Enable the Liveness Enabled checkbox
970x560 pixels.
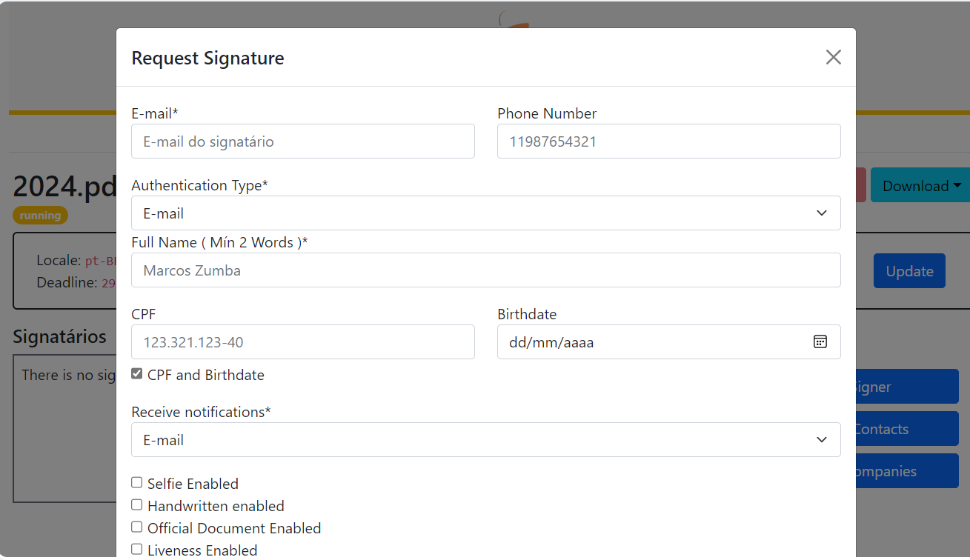pos(137,550)
